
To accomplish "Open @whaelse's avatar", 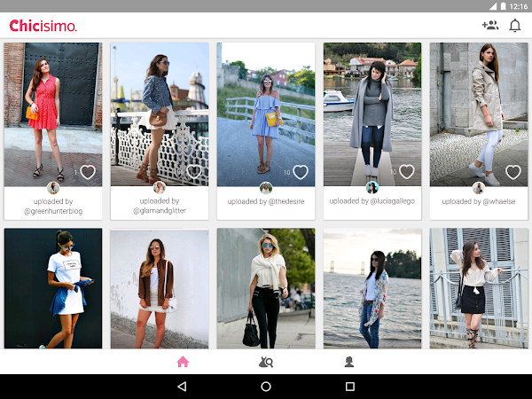I will pos(479,188).
